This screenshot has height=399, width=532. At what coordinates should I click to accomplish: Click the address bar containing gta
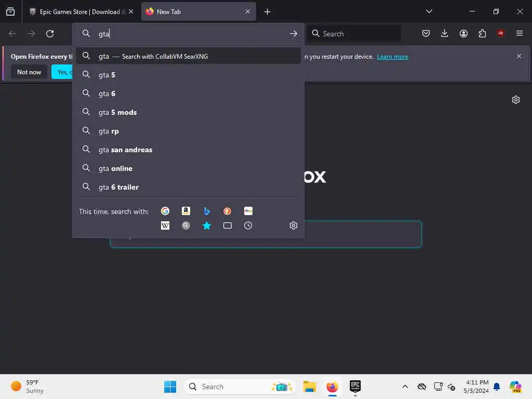pos(188,34)
